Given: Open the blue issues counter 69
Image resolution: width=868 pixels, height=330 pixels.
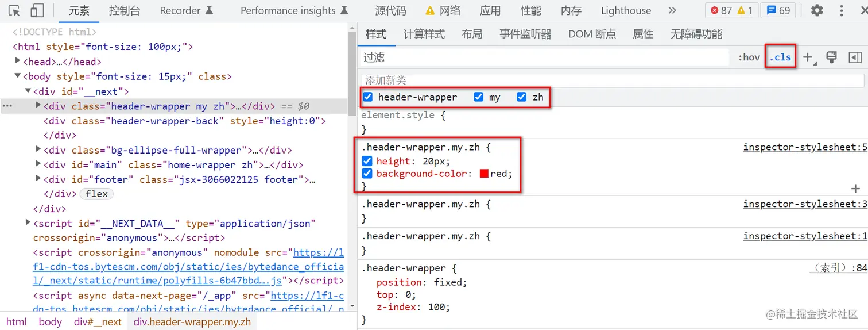Looking at the screenshot, I should (x=779, y=10).
